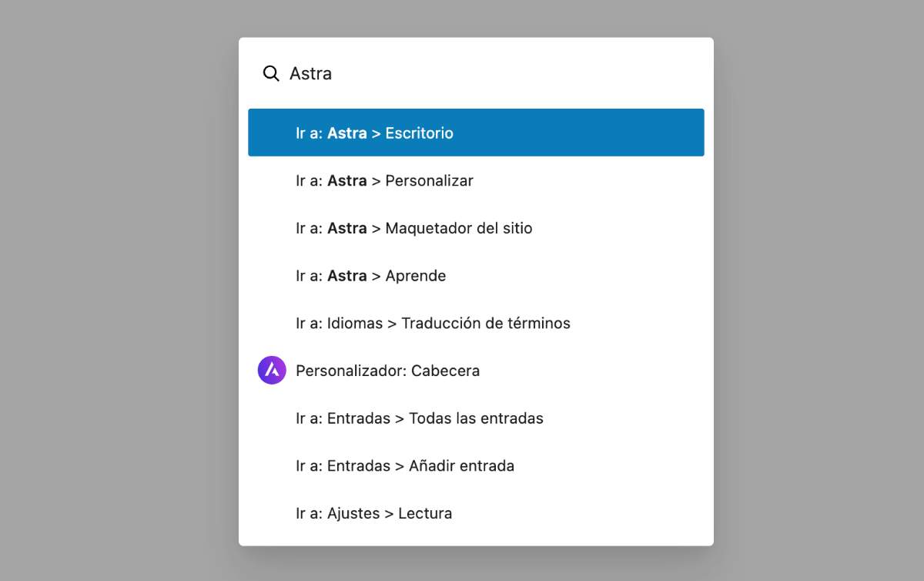This screenshot has height=581, width=924.
Task: Click the purple Astra logo icon
Action: click(272, 371)
